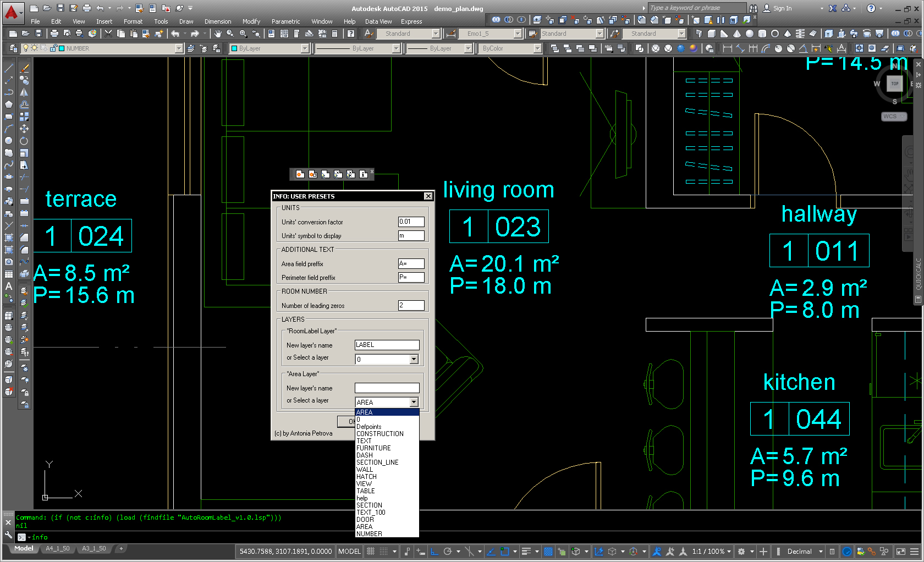
Task: Select the Line draw tool
Action: pyautogui.click(x=9, y=69)
